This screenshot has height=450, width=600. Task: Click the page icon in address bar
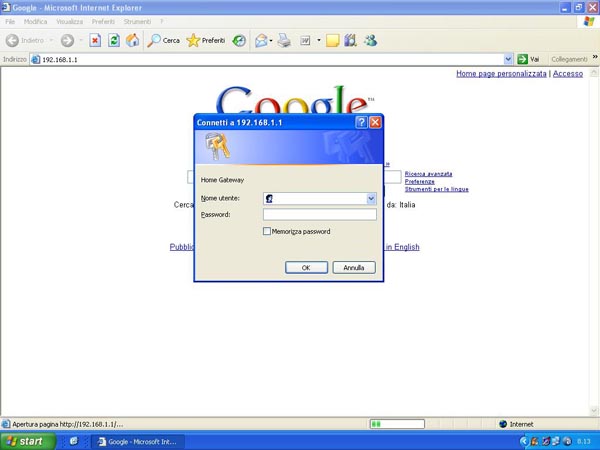click(x=36, y=59)
